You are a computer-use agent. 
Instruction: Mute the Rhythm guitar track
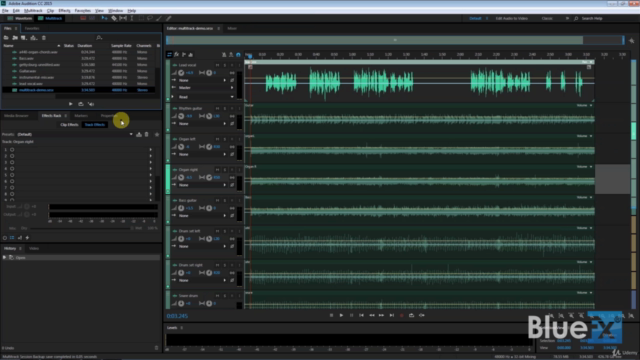[x=218, y=109]
